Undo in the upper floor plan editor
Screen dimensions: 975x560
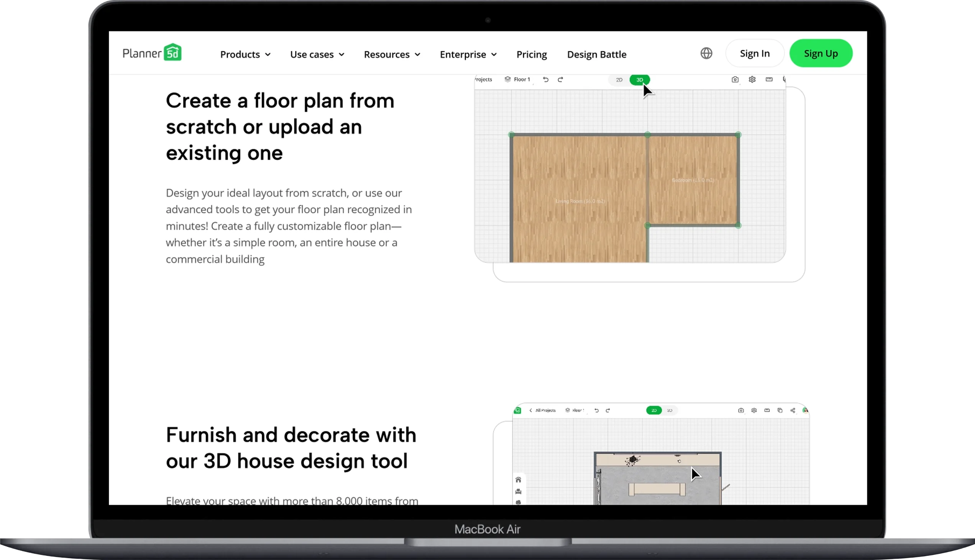click(546, 79)
